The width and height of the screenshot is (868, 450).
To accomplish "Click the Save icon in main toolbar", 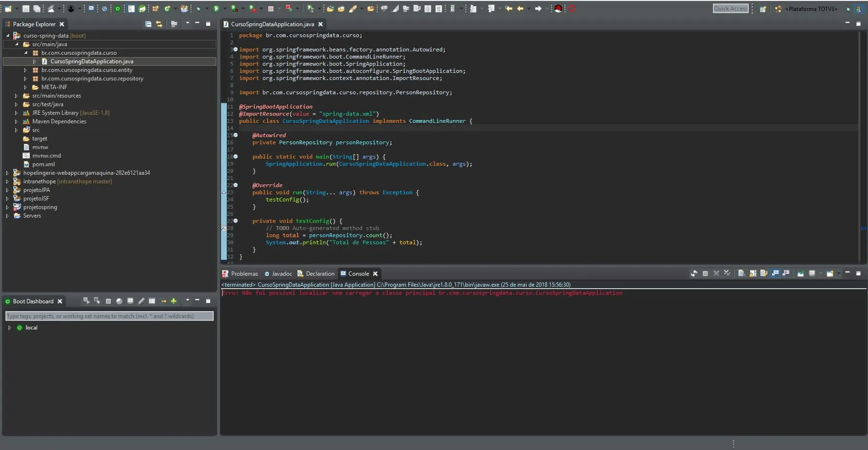I will click(26, 9).
